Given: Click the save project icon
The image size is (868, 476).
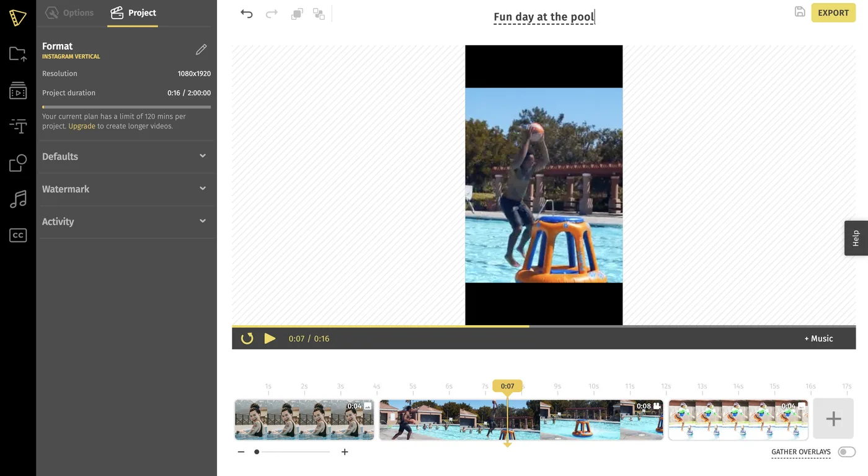Looking at the screenshot, I should point(800,12).
